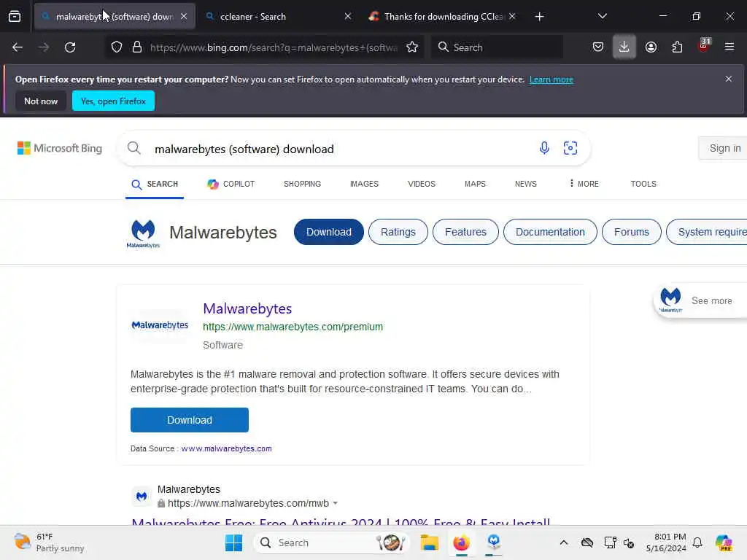Click the Firefox toolbar Search field
The image size is (747, 560).
pos(497,47)
